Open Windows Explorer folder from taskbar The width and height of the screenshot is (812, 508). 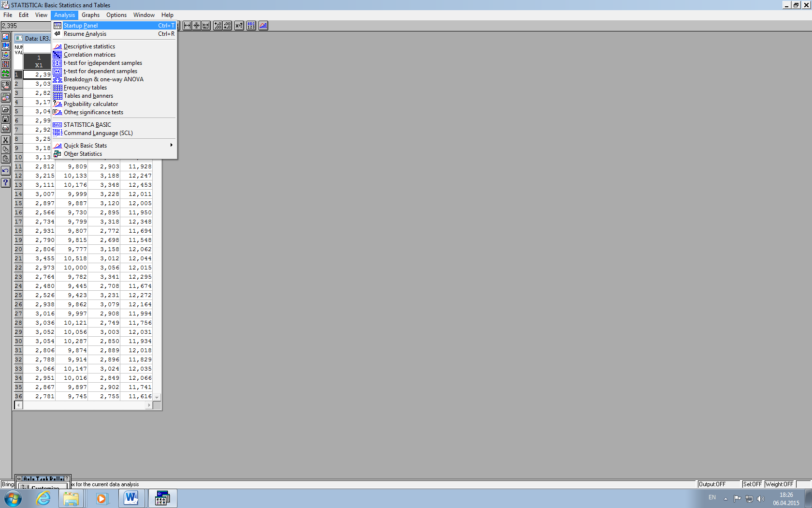coord(71,498)
